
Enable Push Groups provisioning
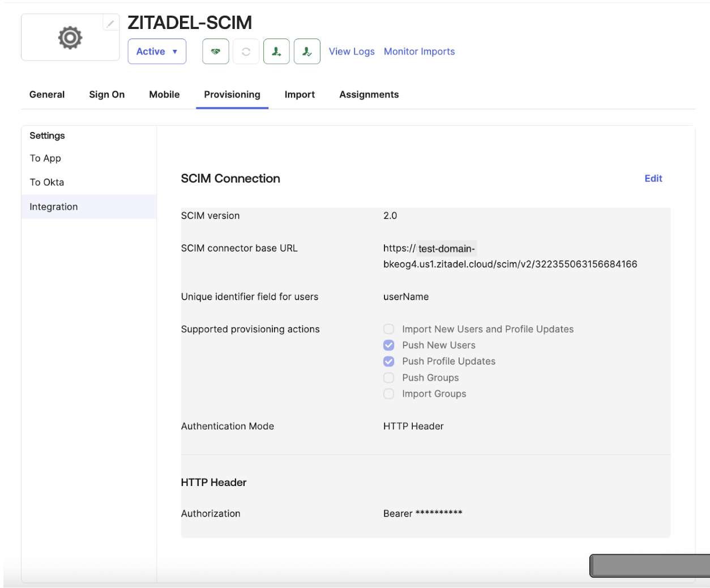pyautogui.click(x=389, y=377)
